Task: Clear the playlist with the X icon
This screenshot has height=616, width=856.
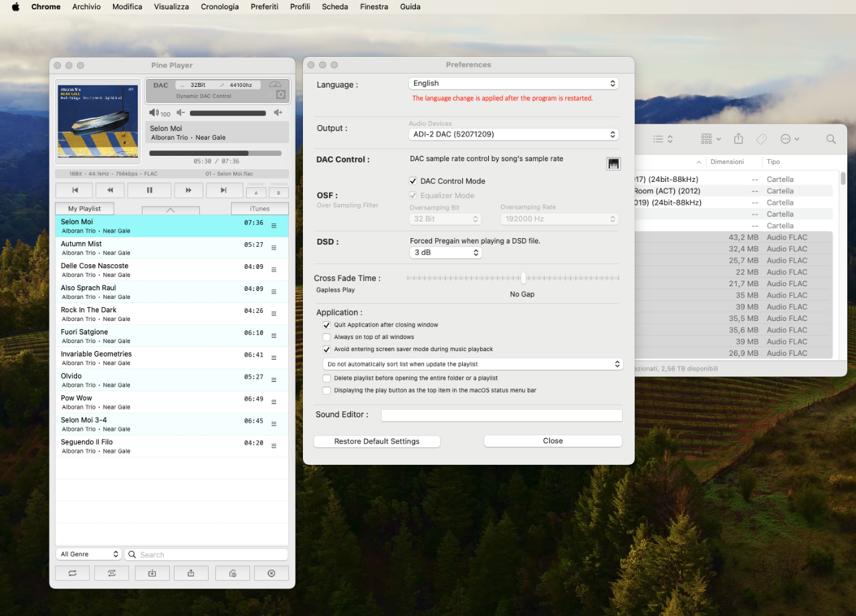Action: click(272, 573)
